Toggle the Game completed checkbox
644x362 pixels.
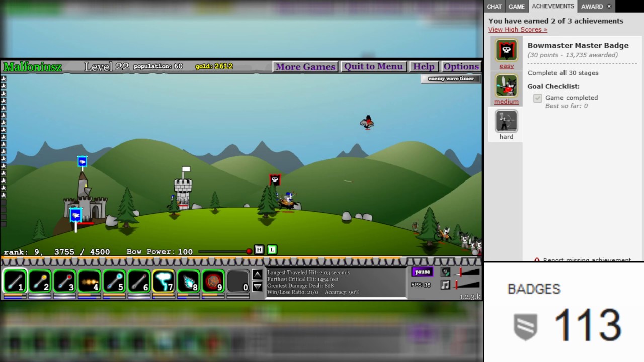538,98
